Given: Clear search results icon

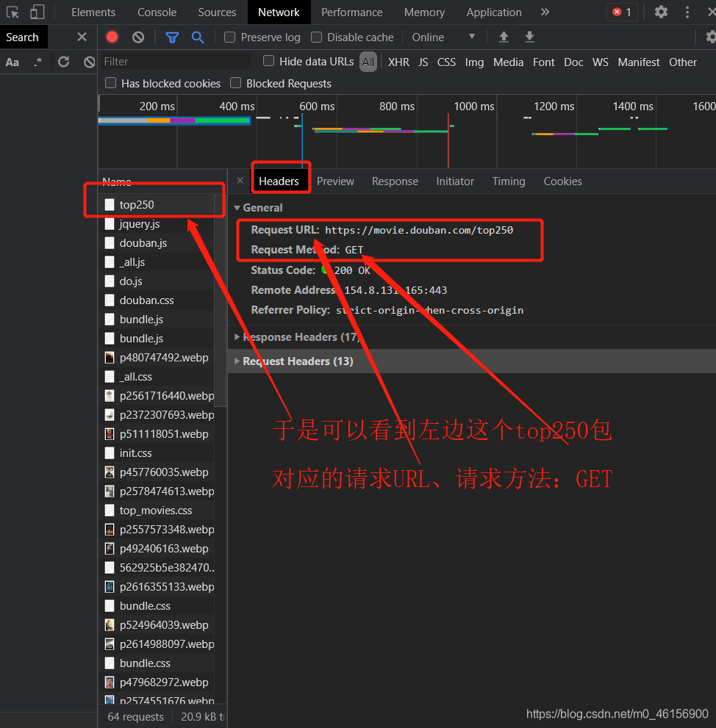Looking at the screenshot, I should click(x=89, y=61).
